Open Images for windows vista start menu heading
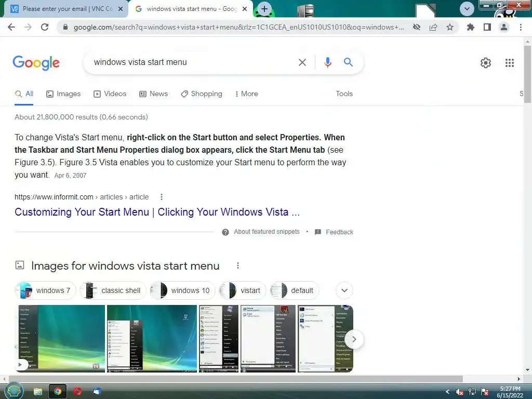The image size is (532, 399). point(125,265)
